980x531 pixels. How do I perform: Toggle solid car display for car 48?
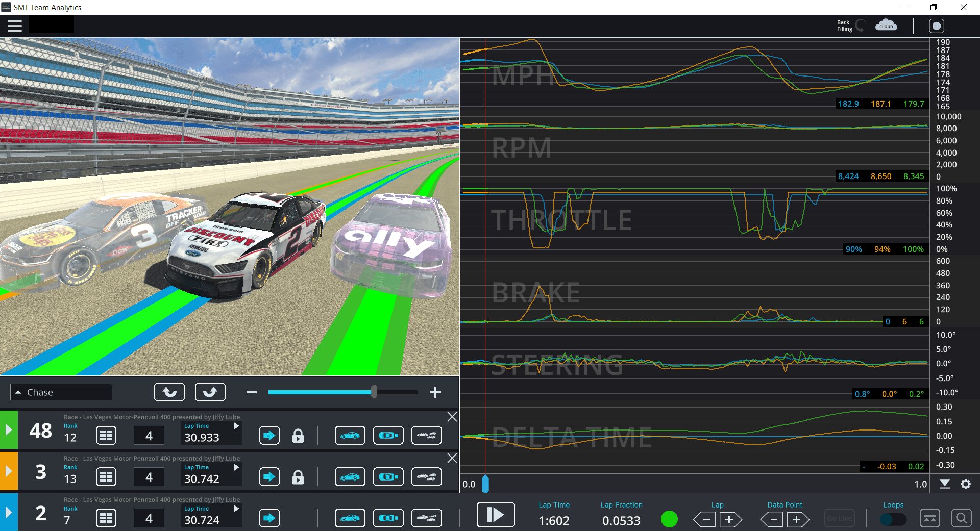pyautogui.click(x=350, y=436)
